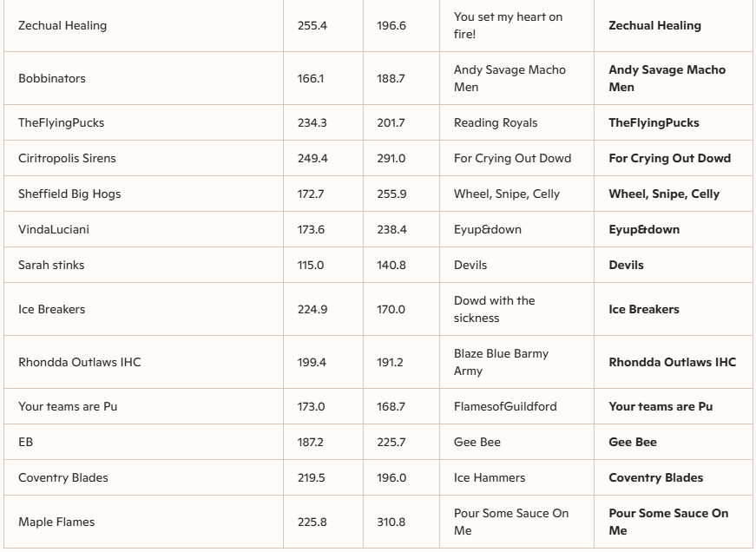Click the Ciritropolis Sirens team name
Viewport: 756px width, 552px height.
(x=67, y=158)
